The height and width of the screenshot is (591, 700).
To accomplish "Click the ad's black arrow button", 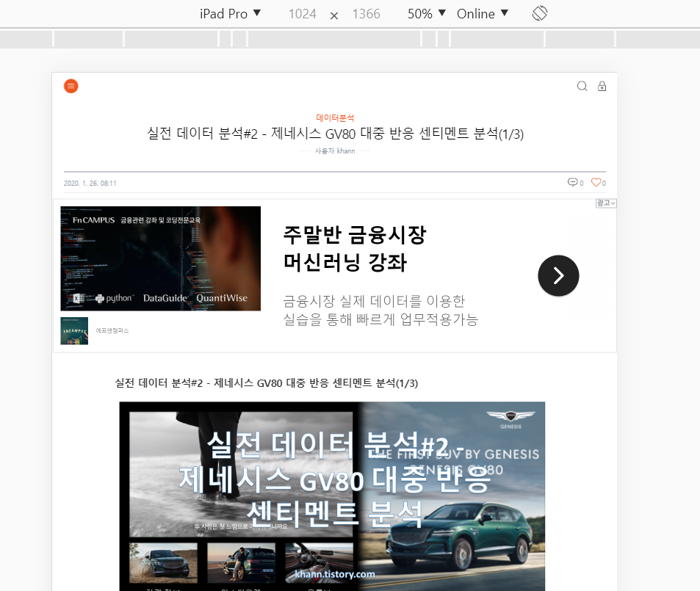I will click(558, 275).
